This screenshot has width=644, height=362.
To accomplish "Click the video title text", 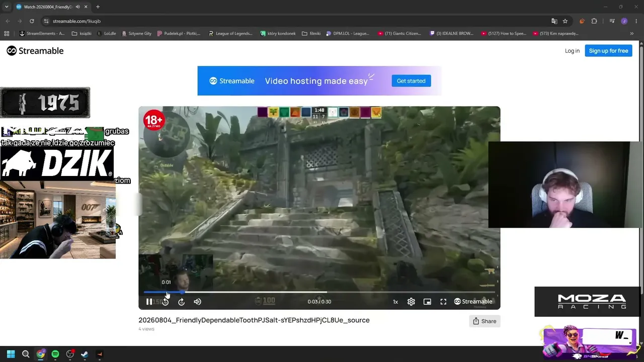I will point(254,320).
